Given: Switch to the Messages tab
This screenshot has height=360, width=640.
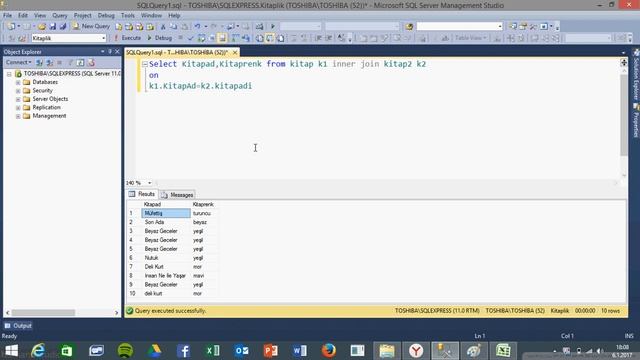Looking at the screenshot, I should (x=177, y=195).
